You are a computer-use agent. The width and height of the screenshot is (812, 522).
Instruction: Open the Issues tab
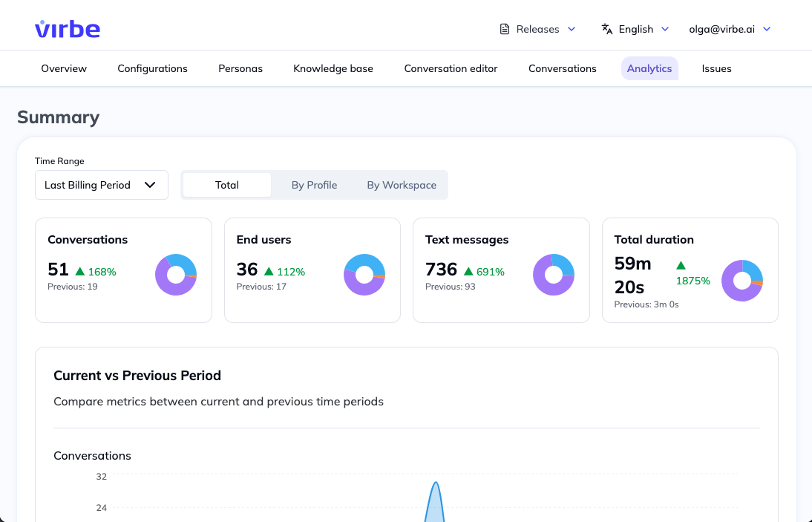coord(717,68)
